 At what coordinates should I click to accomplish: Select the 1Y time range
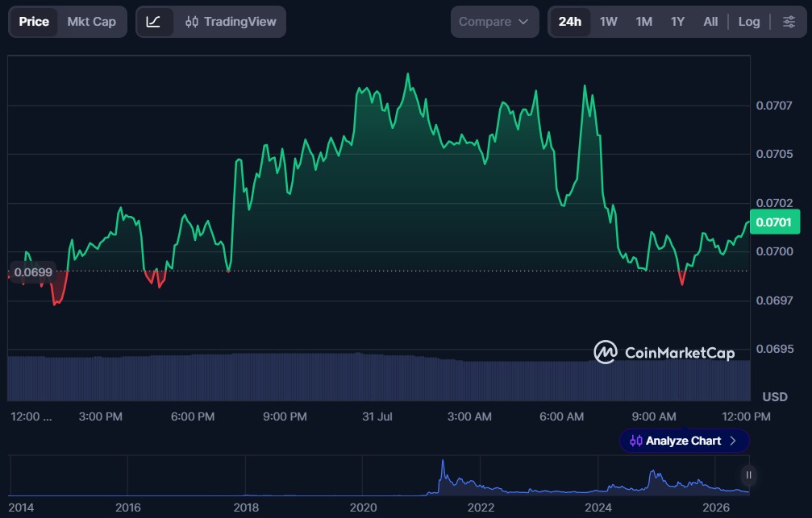pyautogui.click(x=677, y=22)
